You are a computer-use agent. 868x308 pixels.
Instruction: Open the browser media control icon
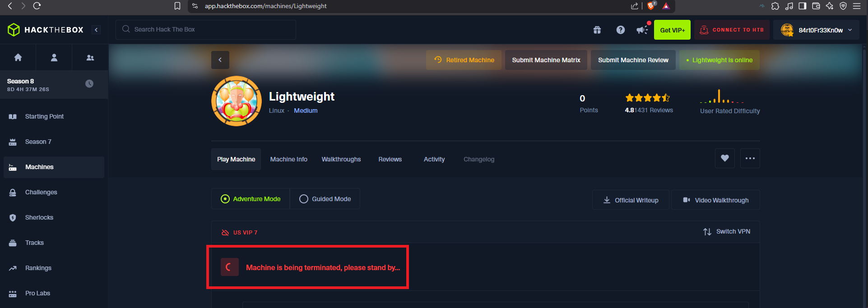(789, 6)
